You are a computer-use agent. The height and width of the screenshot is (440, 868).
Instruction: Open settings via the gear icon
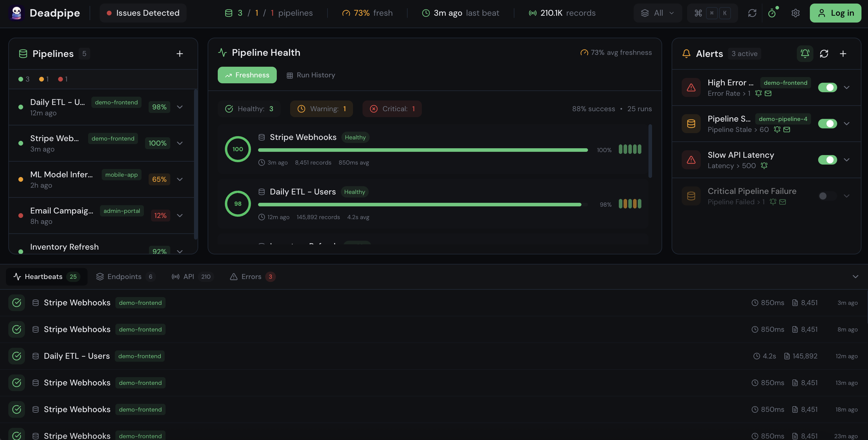[x=795, y=13]
